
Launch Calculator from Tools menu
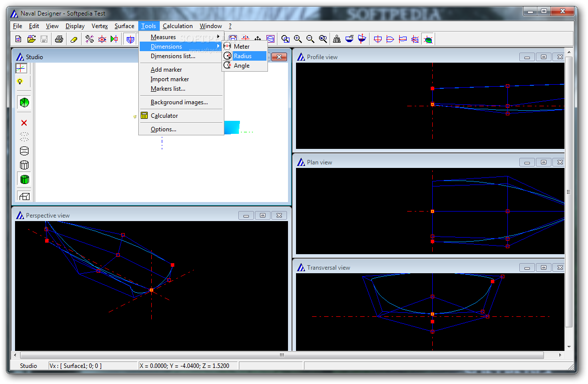pyautogui.click(x=181, y=116)
